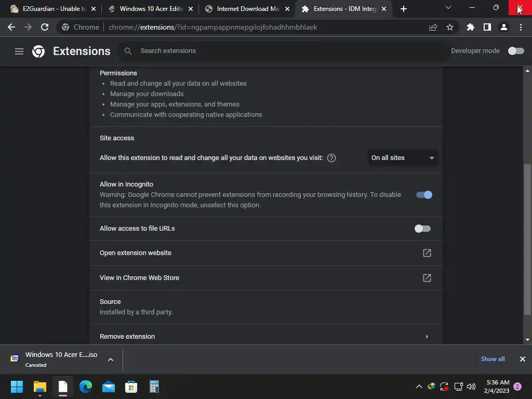Open the Chrome three-dot menu
This screenshot has height=399, width=532.
coord(521,27)
